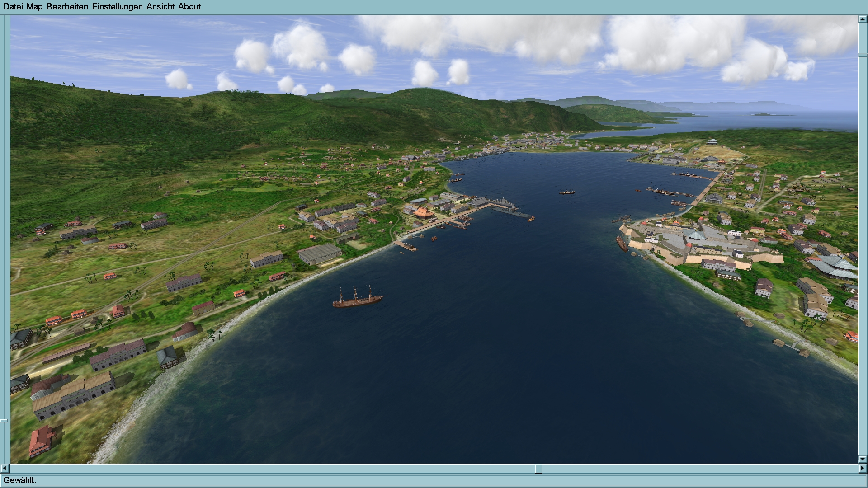The image size is (868, 488).
Task: Click the vertical scrollbar down arrow
Action: point(863,460)
